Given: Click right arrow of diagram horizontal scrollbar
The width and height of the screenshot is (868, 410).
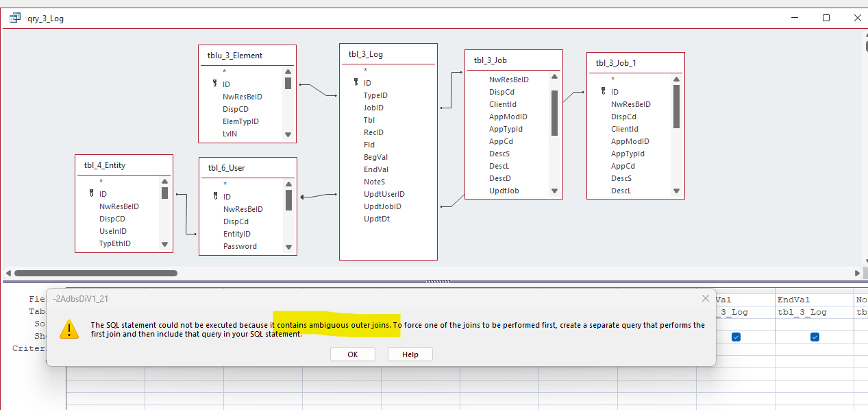Looking at the screenshot, I should 857,273.
